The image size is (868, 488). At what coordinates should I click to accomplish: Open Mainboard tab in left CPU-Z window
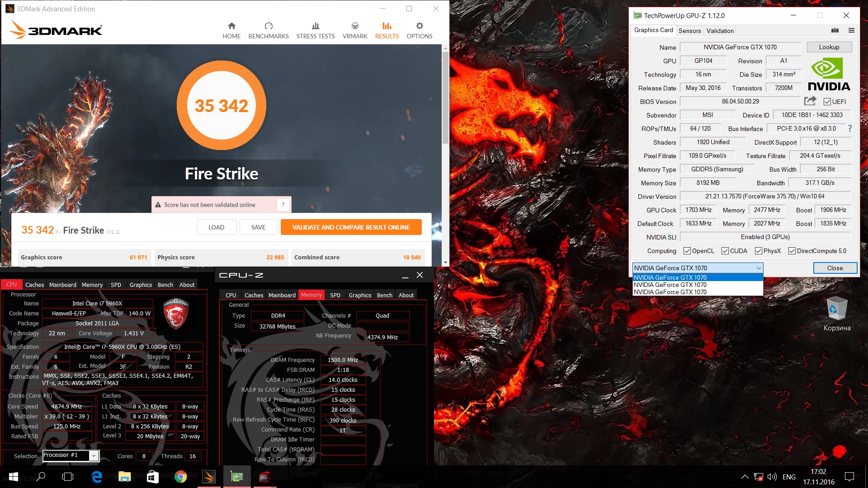[x=63, y=285]
